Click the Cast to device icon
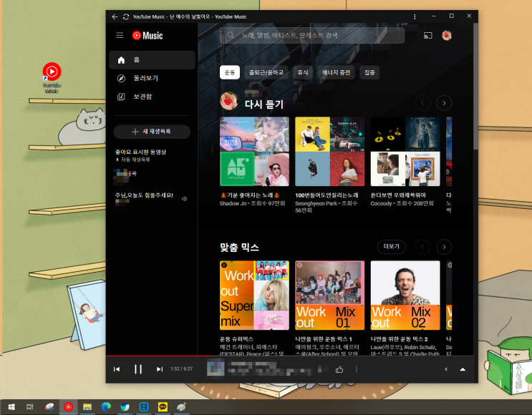This screenshot has width=532, height=415. click(x=428, y=35)
